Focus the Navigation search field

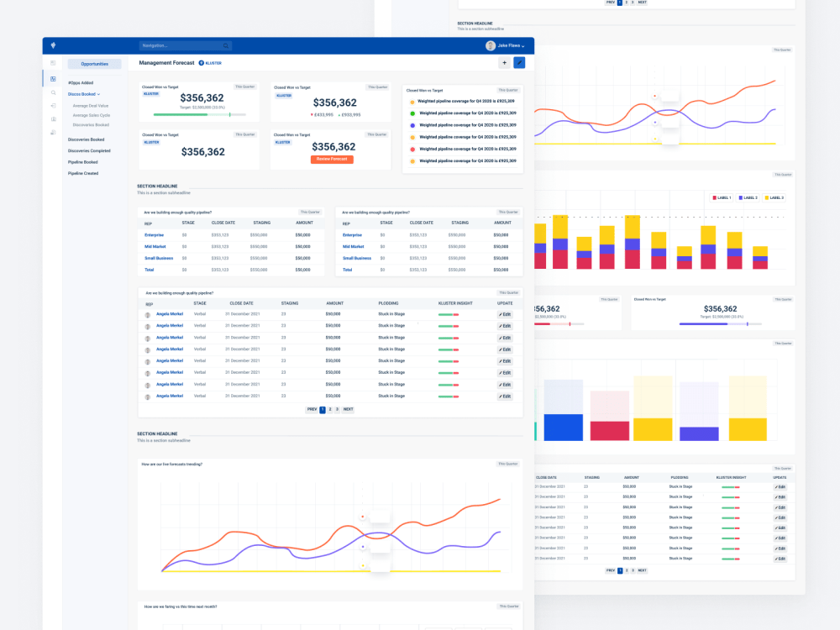pos(185,46)
